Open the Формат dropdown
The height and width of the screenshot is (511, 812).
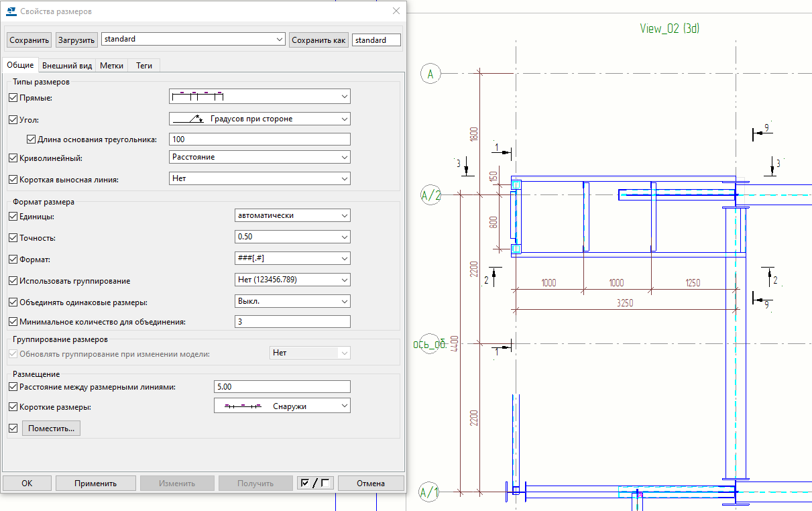point(292,258)
